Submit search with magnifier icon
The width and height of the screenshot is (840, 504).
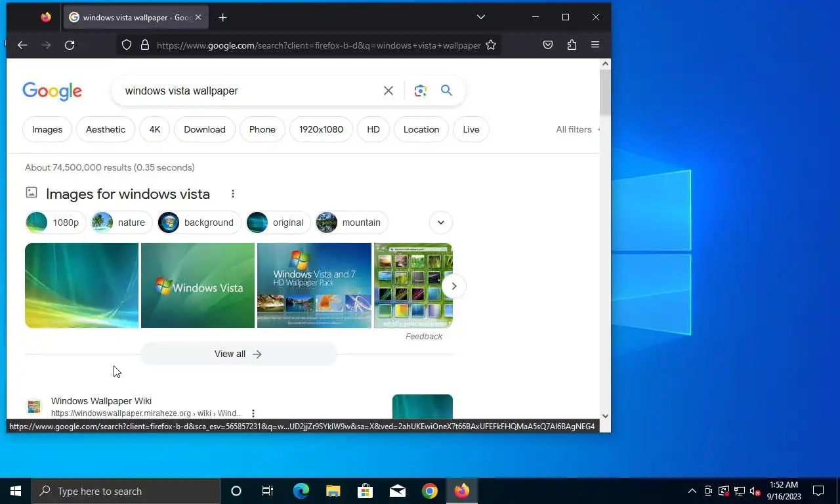tap(446, 91)
